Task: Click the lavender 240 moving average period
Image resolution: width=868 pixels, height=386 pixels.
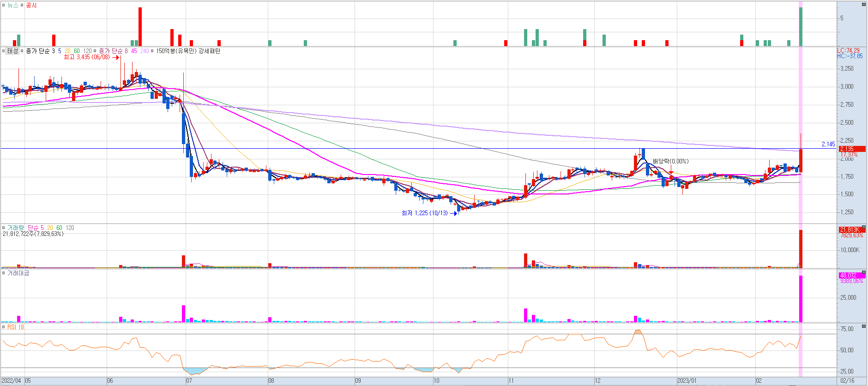Action: pos(145,51)
